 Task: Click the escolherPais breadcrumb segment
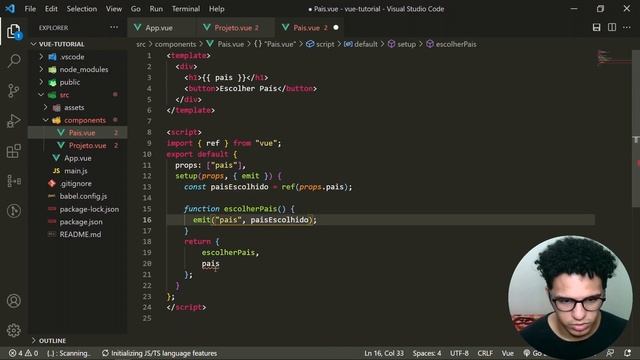tap(451, 44)
